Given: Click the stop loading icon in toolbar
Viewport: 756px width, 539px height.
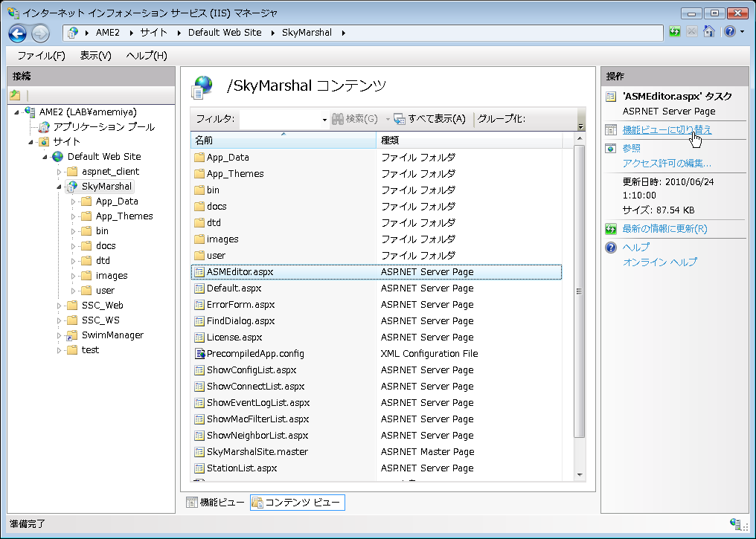Looking at the screenshot, I should (x=691, y=32).
